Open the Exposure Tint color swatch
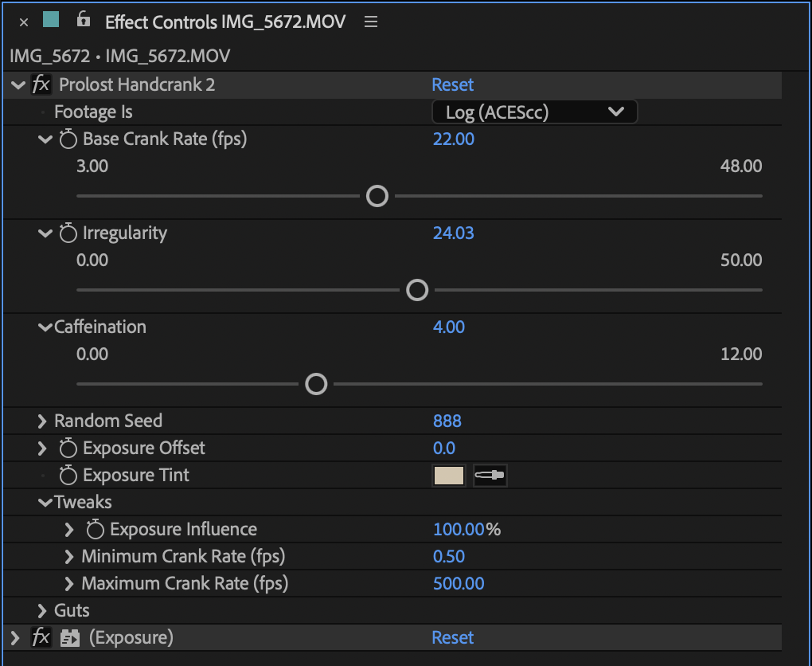The height and width of the screenshot is (666, 812). [x=449, y=476]
